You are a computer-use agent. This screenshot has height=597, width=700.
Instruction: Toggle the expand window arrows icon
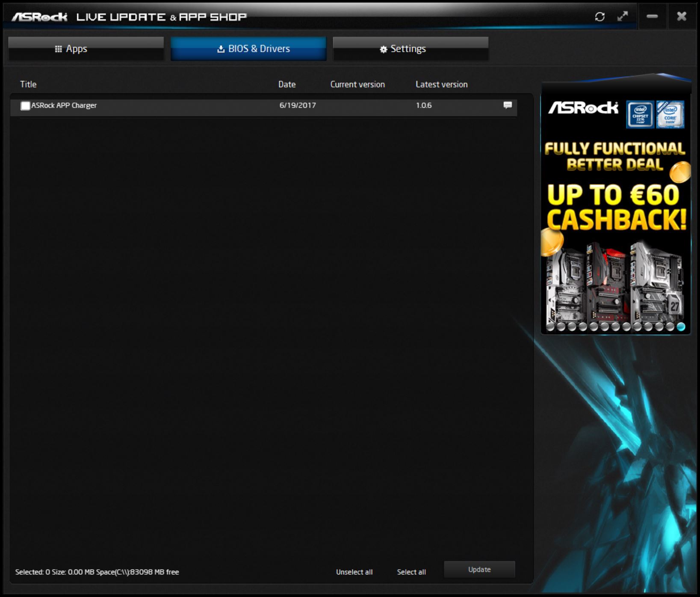[x=623, y=16]
